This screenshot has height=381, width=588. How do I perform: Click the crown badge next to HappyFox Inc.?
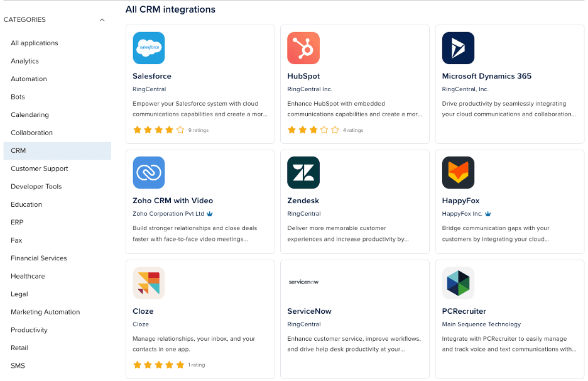click(487, 213)
